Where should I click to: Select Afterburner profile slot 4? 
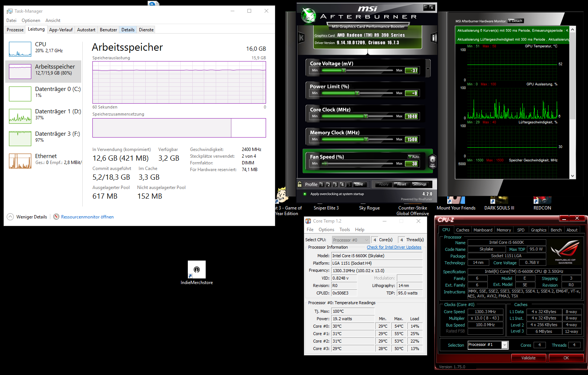[x=342, y=185]
